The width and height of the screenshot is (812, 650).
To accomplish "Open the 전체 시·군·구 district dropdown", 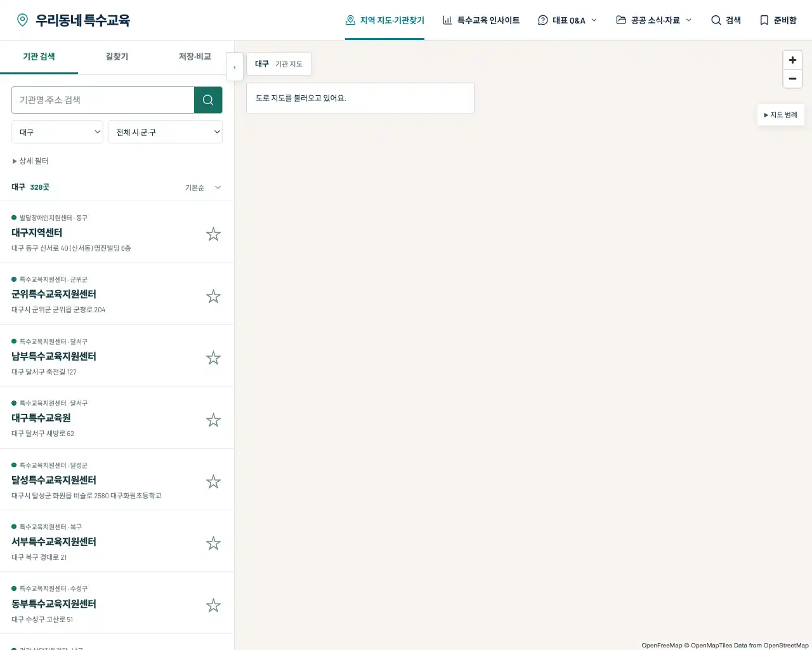I will point(166,132).
